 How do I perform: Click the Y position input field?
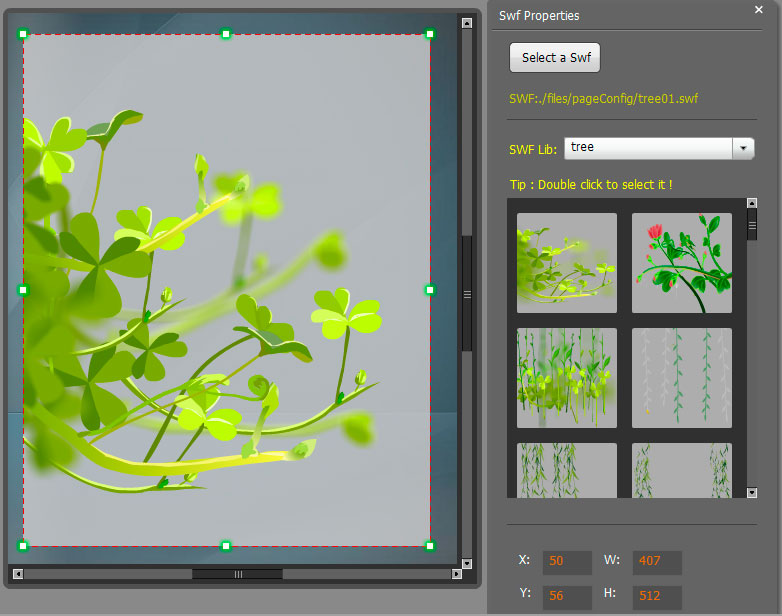coord(567,598)
